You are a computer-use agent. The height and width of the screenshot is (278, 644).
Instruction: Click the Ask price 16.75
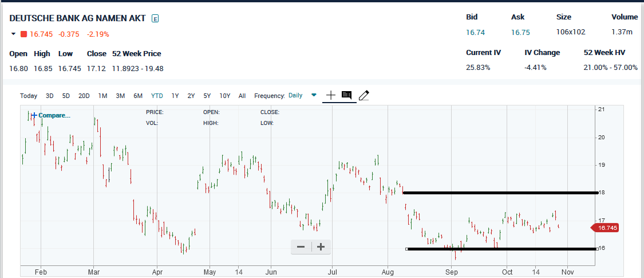coord(520,32)
